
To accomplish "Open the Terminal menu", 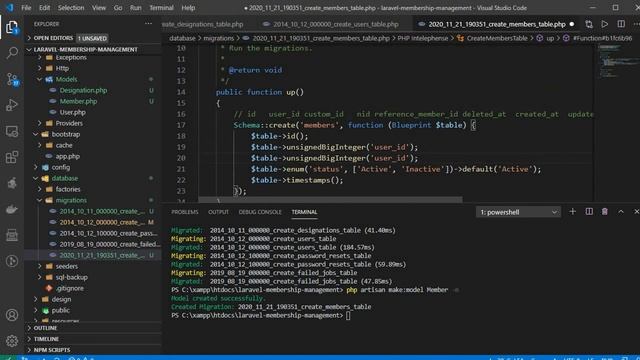I will point(161,8).
